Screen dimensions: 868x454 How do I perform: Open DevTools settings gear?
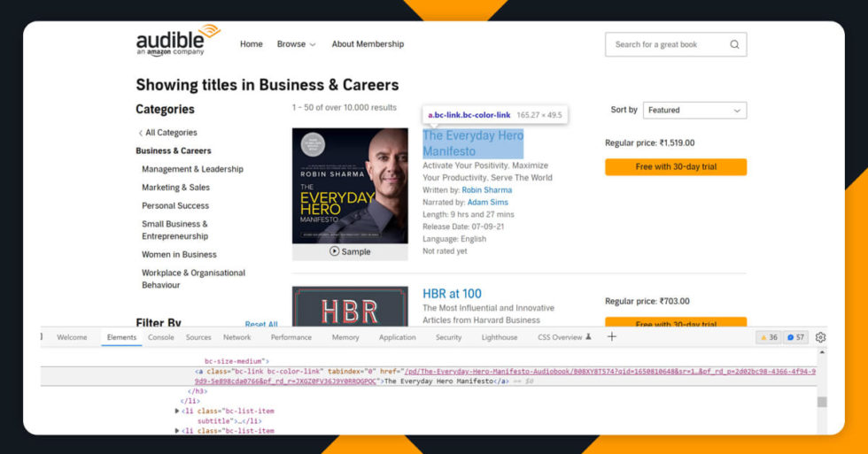(x=820, y=337)
